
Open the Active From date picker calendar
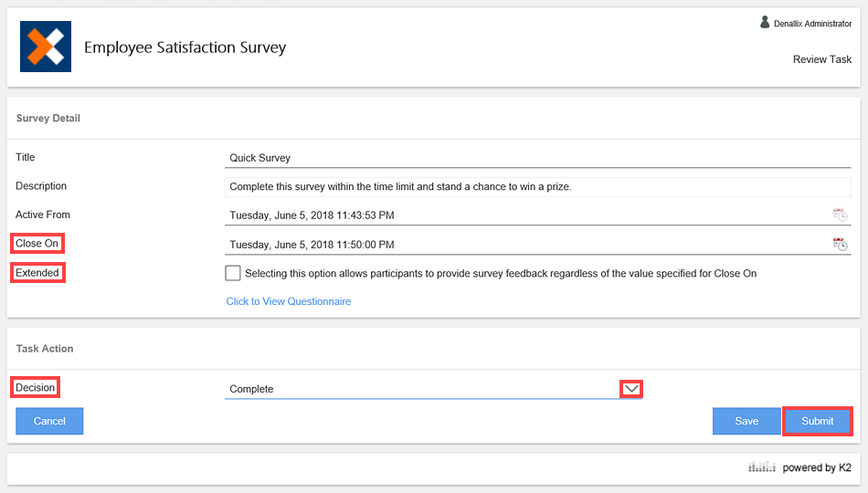pos(840,215)
